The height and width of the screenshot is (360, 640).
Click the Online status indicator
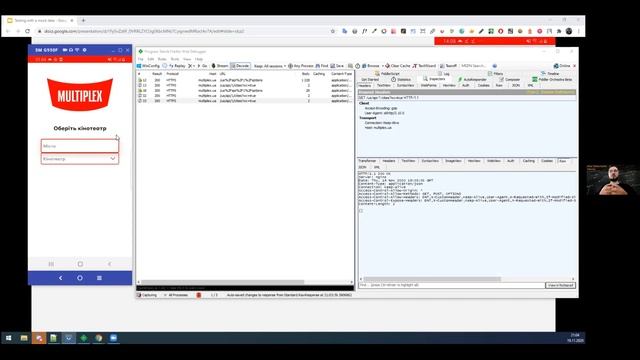click(x=562, y=66)
